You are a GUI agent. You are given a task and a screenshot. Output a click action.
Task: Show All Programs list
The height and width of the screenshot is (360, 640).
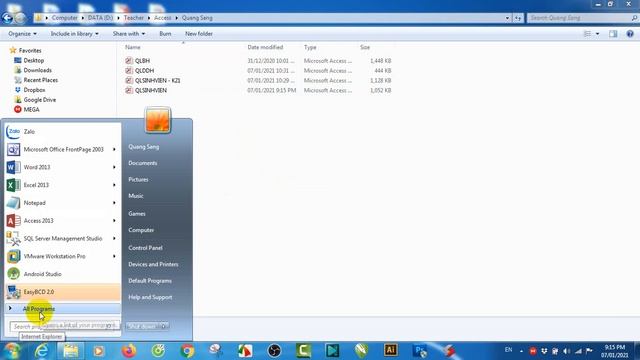click(x=62, y=309)
